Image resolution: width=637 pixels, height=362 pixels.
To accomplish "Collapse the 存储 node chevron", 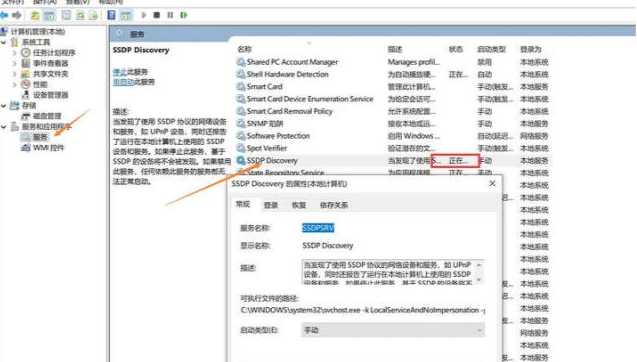I will pyautogui.click(x=4, y=106).
